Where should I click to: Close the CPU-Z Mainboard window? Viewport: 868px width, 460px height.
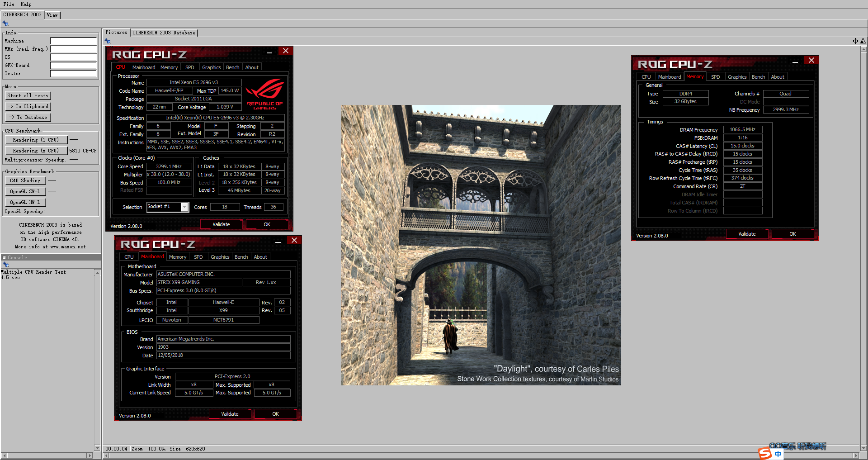pos(294,241)
